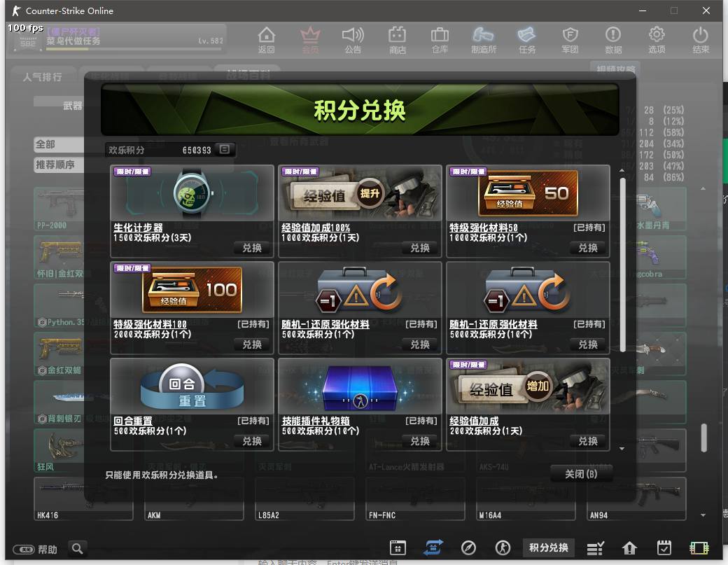Click the bottom bar blue swap icon
The image size is (728, 565).
pyautogui.click(x=433, y=547)
